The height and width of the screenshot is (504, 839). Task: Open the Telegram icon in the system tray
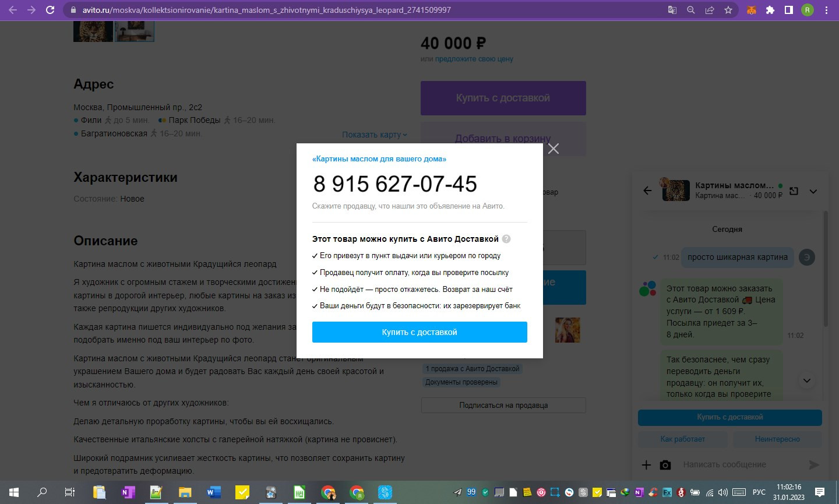coord(458,492)
